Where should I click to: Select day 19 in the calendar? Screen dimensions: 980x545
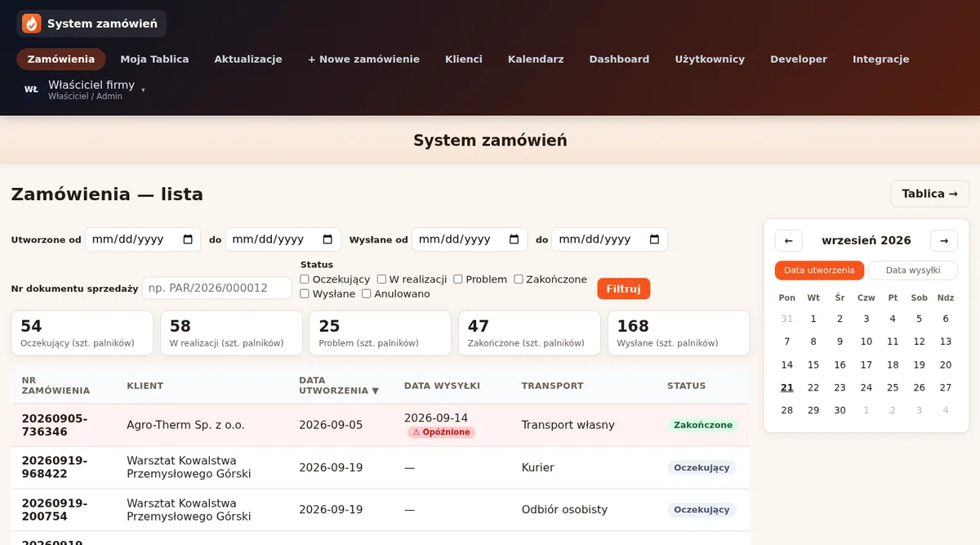[920, 364]
